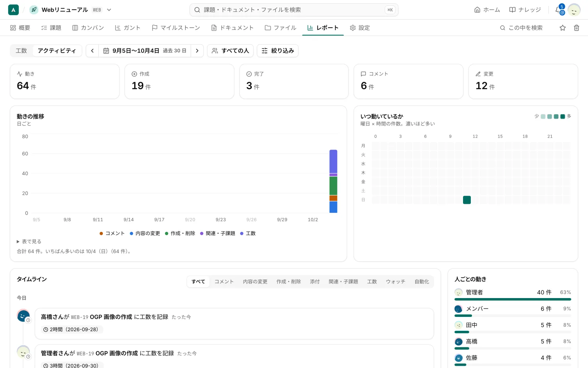Go to next date period
588x368 pixels.
point(197,51)
